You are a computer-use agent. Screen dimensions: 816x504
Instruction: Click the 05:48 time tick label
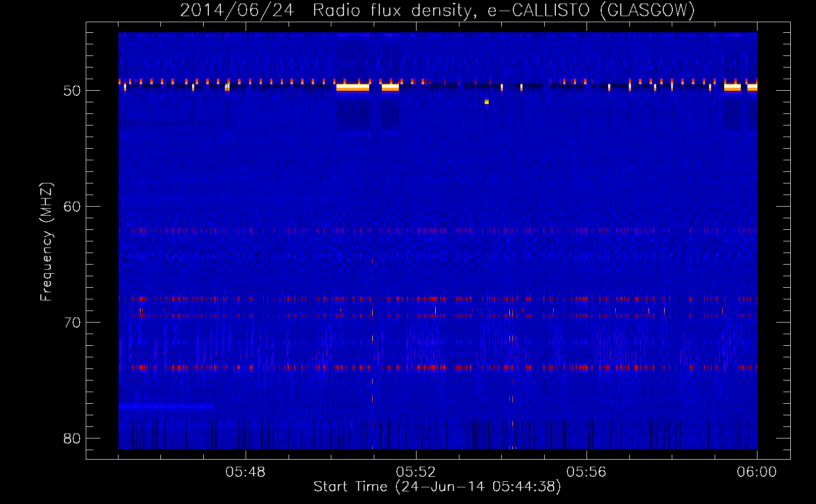tap(246, 472)
